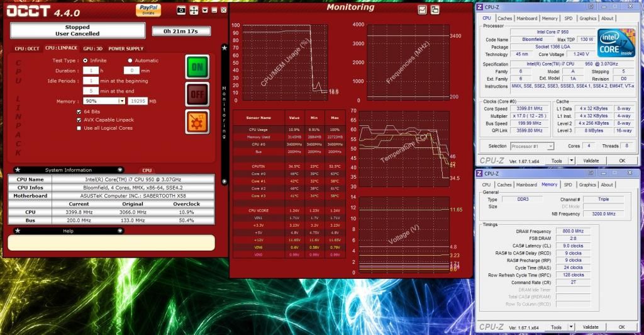Click Validate in upper CPU-Z window
This screenshot has height=335, width=644.
(591, 161)
